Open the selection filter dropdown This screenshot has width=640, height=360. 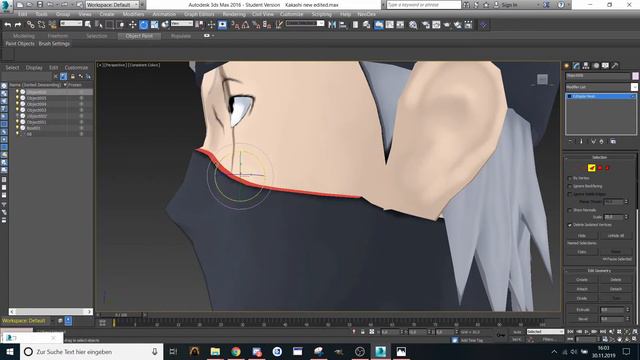[x=71, y=24]
